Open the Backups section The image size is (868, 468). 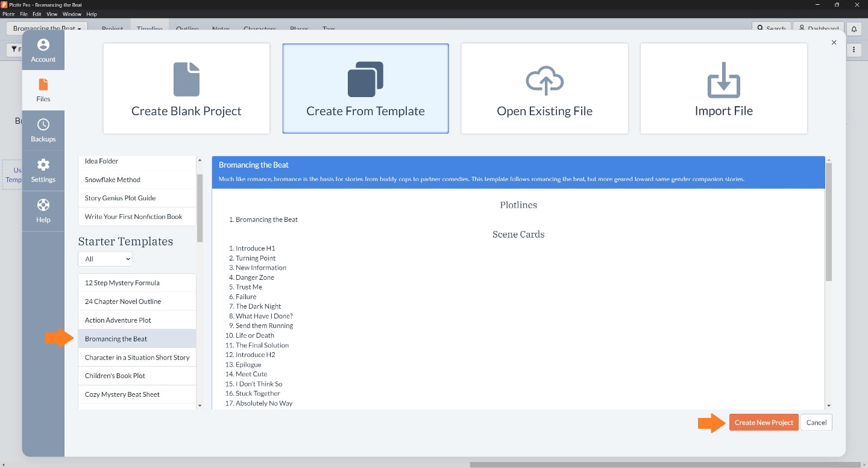(x=43, y=130)
